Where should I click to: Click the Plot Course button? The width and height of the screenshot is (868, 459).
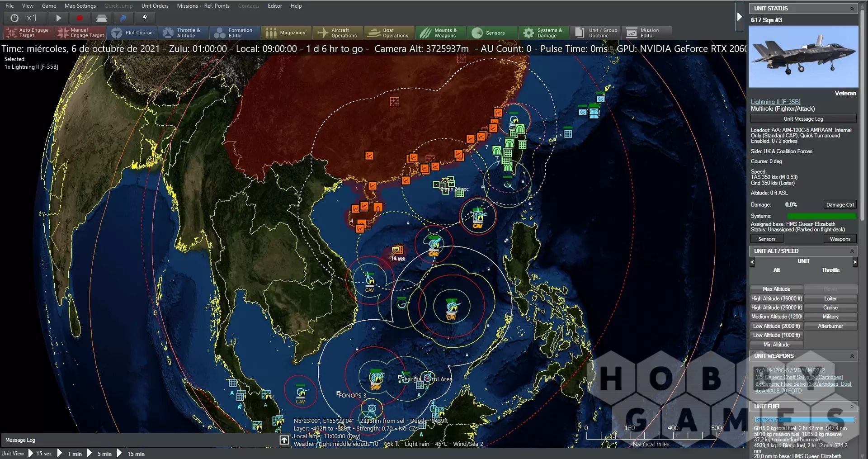(132, 33)
